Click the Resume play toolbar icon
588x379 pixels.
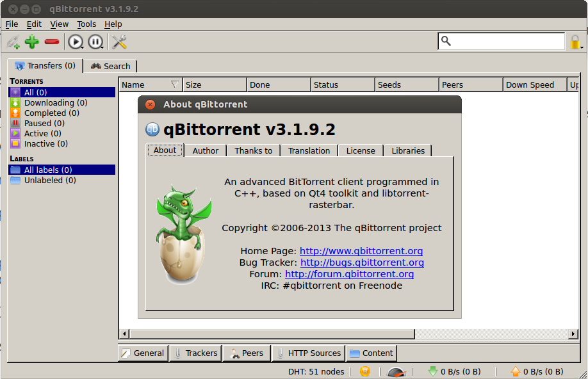[76, 42]
